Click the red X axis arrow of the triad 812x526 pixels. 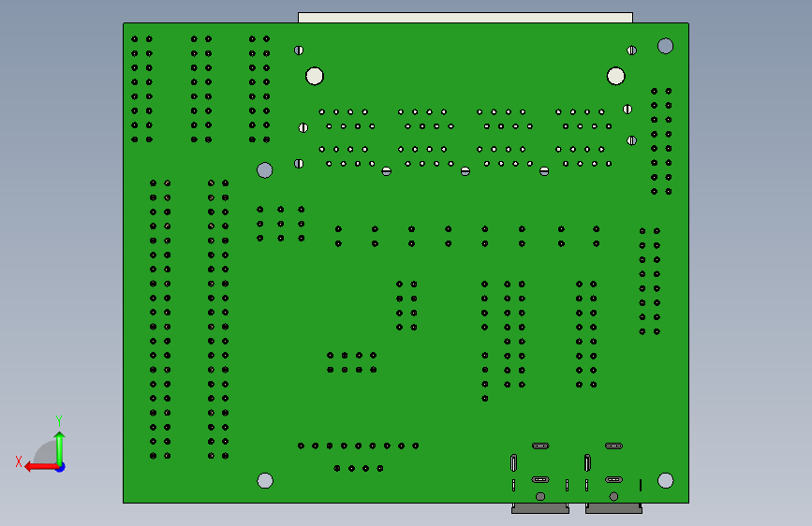[x=41, y=467]
